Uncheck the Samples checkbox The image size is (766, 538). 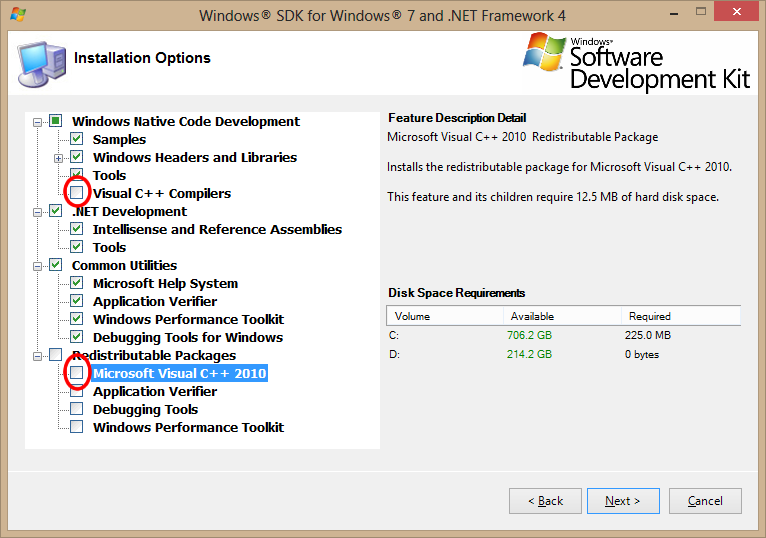pyautogui.click(x=77, y=139)
